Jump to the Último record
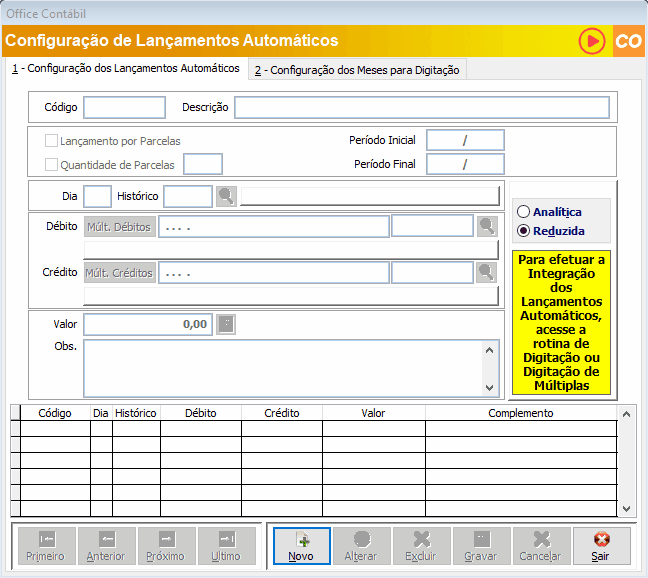Image resolution: width=648 pixels, height=578 pixels. coord(226,546)
